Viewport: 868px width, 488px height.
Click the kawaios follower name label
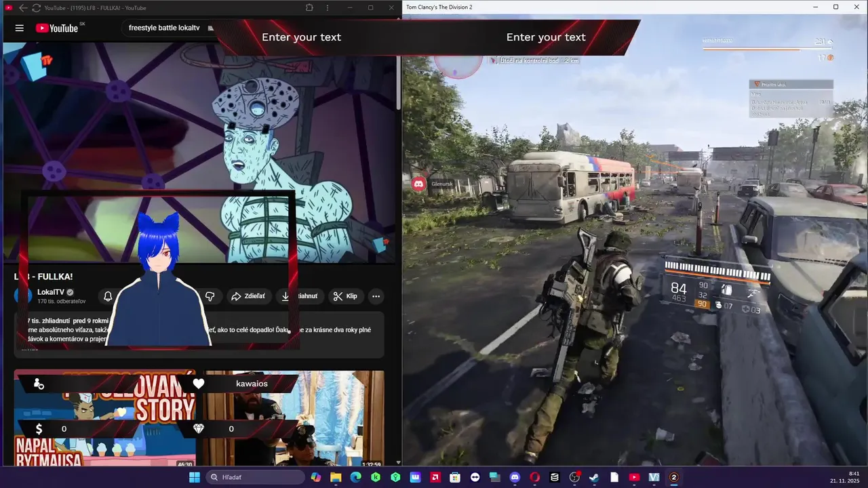[x=252, y=384]
